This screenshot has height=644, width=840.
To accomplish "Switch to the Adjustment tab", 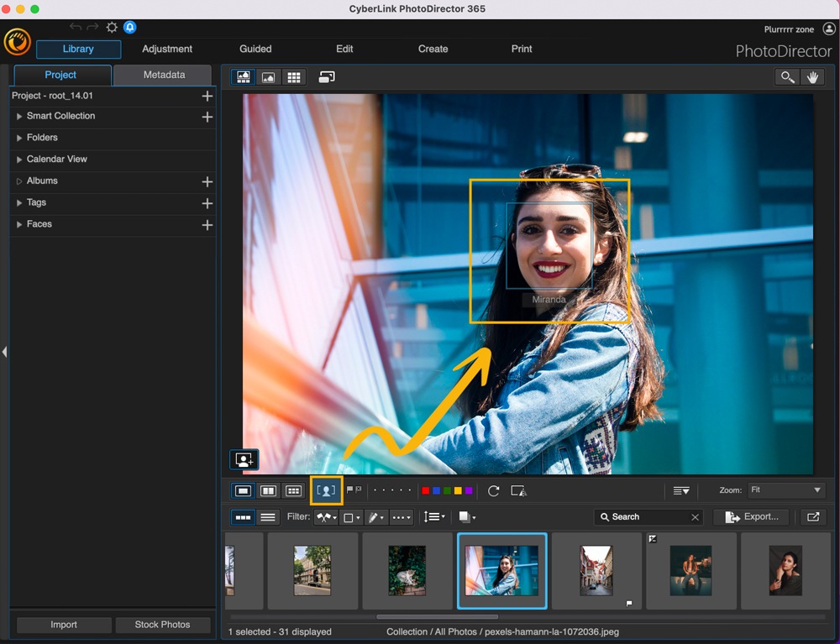I will click(x=167, y=49).
